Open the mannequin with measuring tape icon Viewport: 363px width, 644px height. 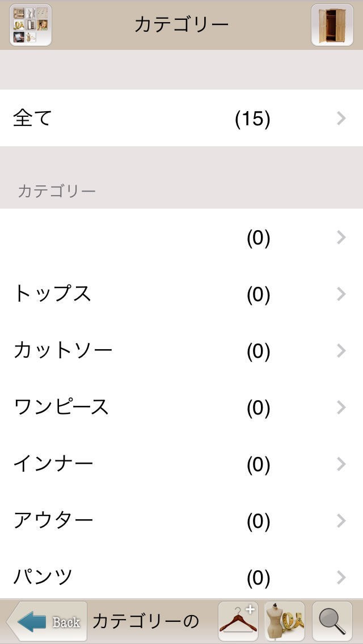pos(285,621)
